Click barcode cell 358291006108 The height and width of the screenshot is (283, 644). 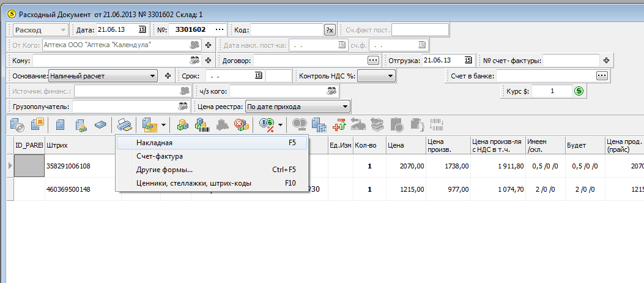83,166
